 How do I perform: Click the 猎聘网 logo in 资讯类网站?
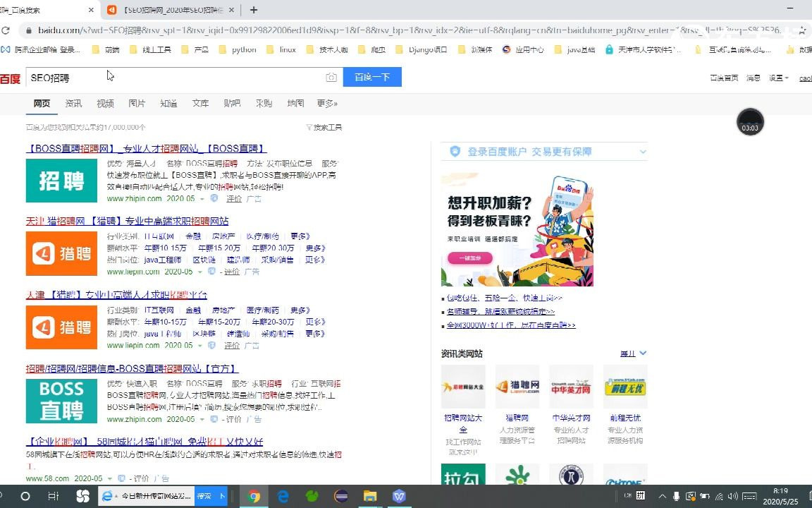(x=517, y=387)
